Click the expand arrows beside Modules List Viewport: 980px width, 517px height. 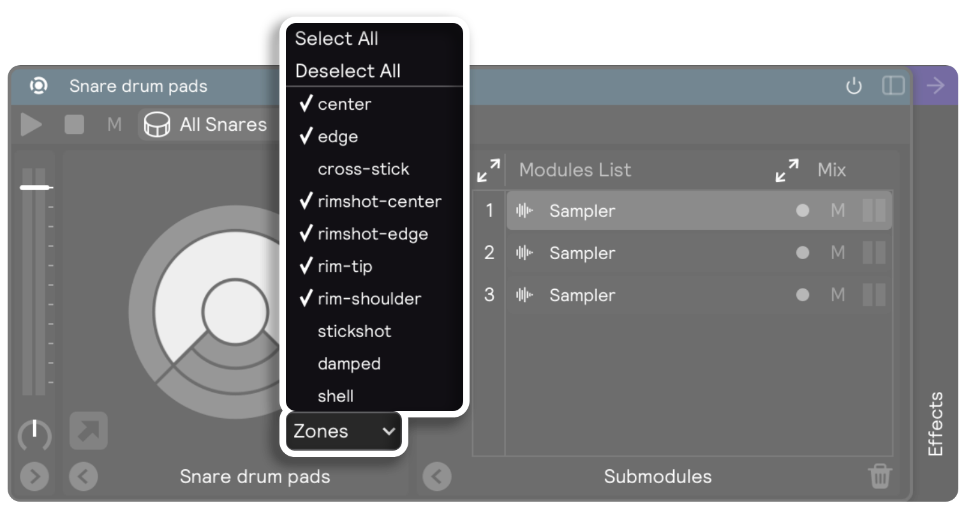point(489,170)
